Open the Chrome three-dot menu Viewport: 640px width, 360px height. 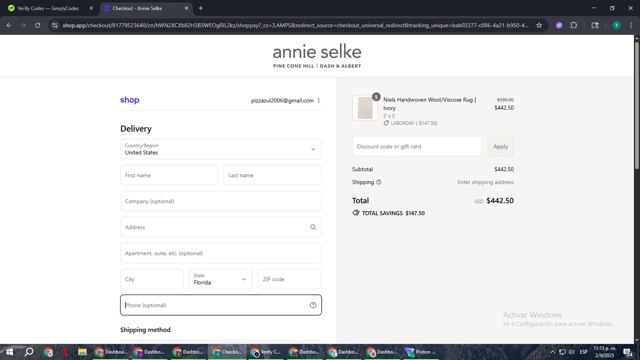pos(631,25)
